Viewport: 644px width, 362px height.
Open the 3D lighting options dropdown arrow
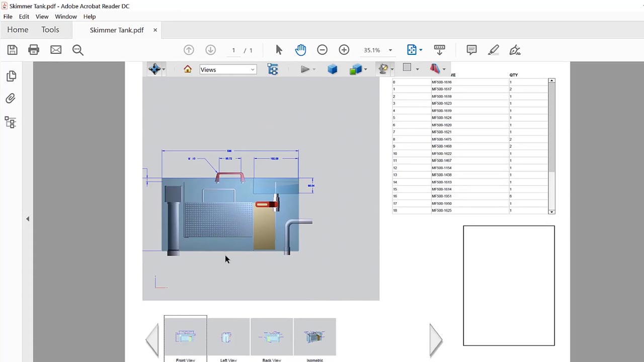(392, 69)
